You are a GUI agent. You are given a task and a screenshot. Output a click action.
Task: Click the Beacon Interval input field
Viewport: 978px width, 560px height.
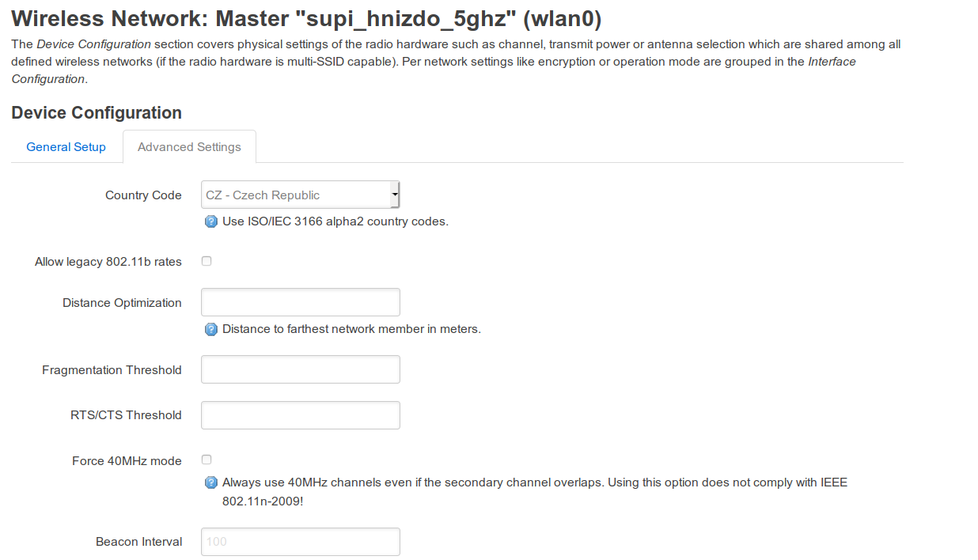300,541
